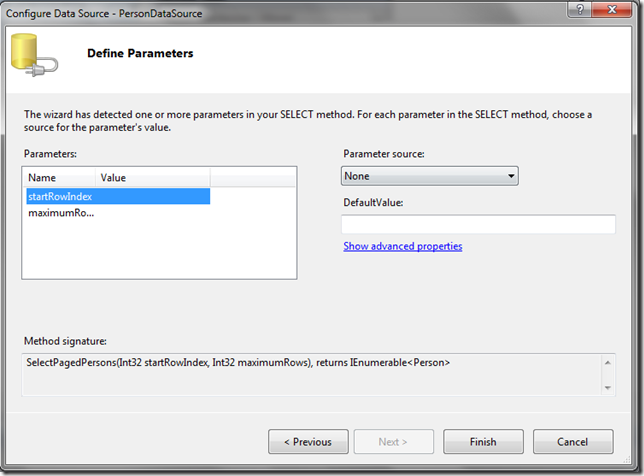This screenshot has width=644, height=476.
Task: Click the Value column header
Action: click(153, 178)
